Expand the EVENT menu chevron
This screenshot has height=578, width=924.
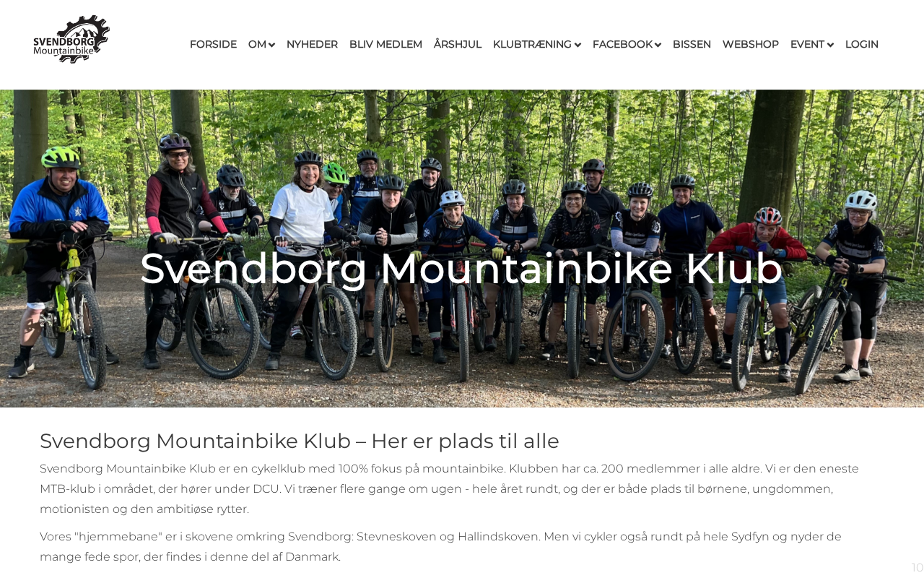click(x=830, y=45)
